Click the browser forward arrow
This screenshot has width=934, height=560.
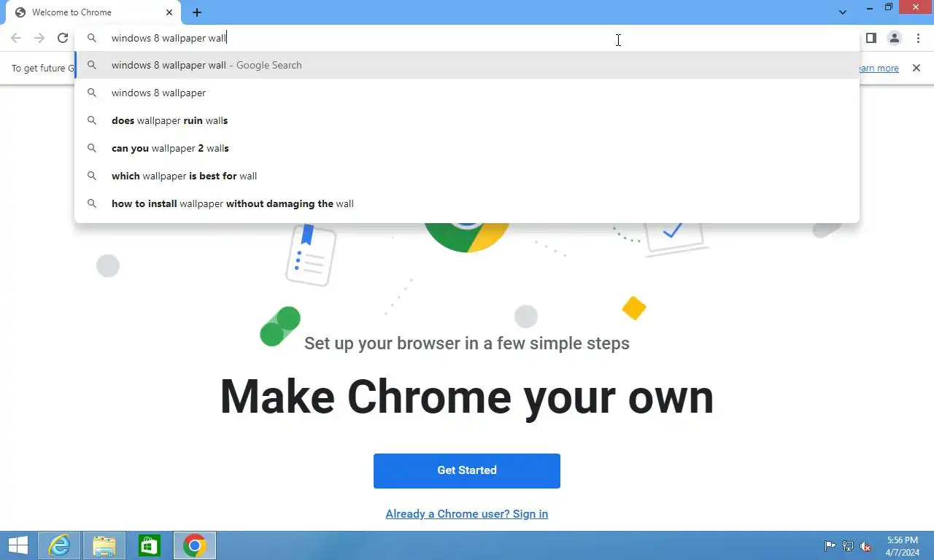pos(39,38)
